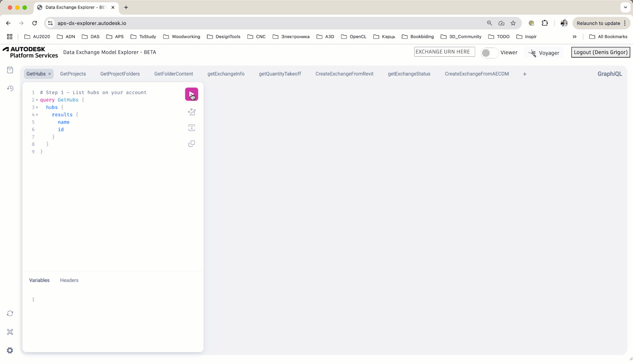This screenshot has width=633, height=364.
Task: Open keyboard shortcuts command icon
Action: 10,332
